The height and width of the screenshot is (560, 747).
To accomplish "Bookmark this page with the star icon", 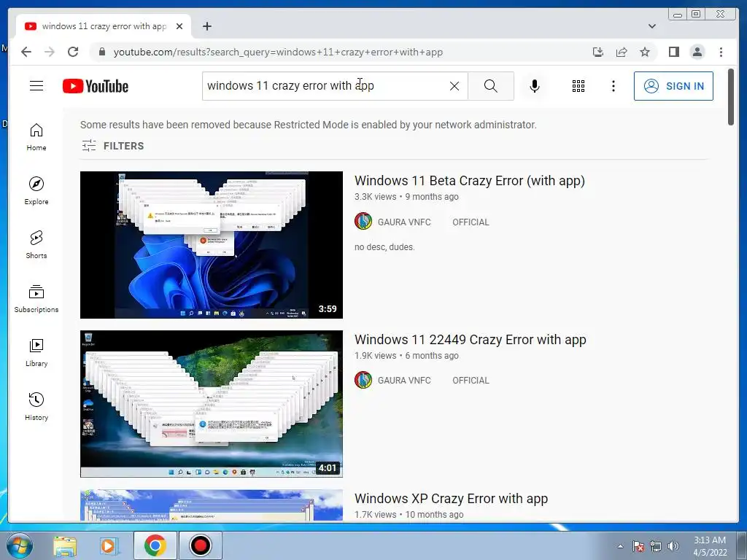I will (x=645, y=52).
